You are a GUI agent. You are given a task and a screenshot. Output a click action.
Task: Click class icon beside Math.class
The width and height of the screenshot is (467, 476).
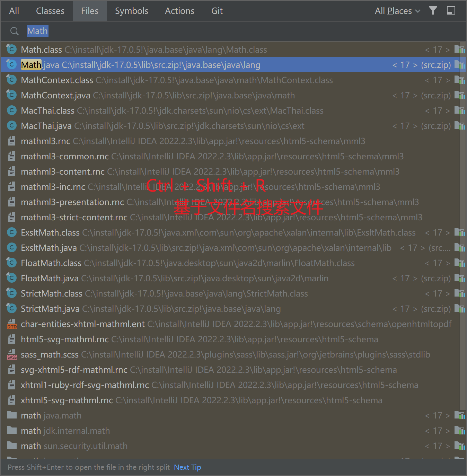12,49
